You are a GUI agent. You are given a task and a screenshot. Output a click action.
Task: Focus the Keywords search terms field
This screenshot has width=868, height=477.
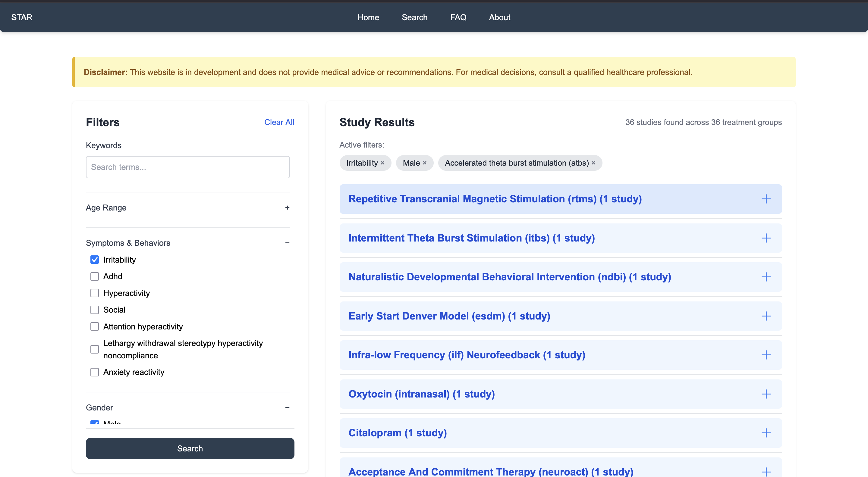click(x=188, y=167)
